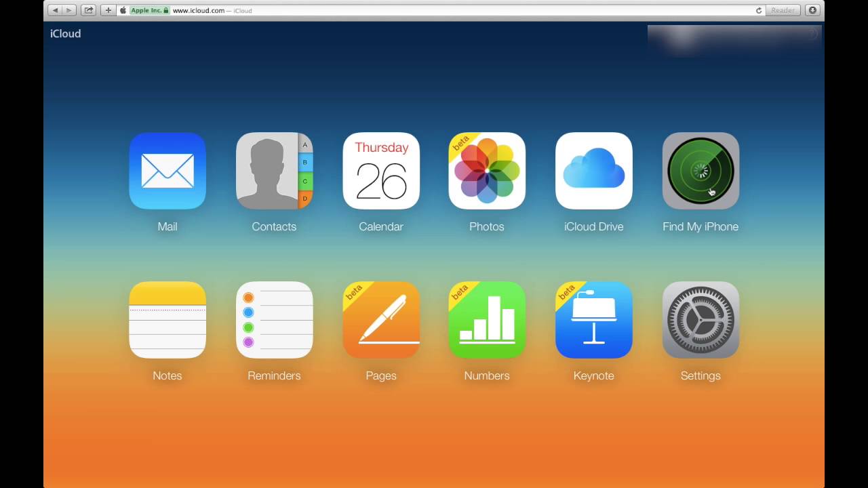The width and height of the screenshot is (868, 488).
Task: Click the "Settings" label text
Action: pos(701,375)
